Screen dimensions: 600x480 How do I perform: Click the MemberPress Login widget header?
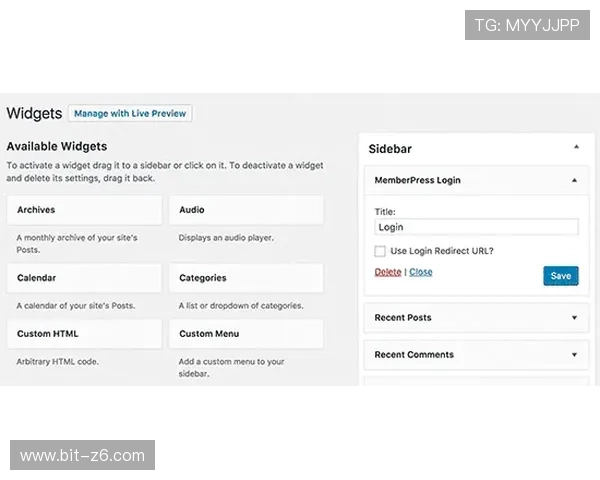(417, 181)
